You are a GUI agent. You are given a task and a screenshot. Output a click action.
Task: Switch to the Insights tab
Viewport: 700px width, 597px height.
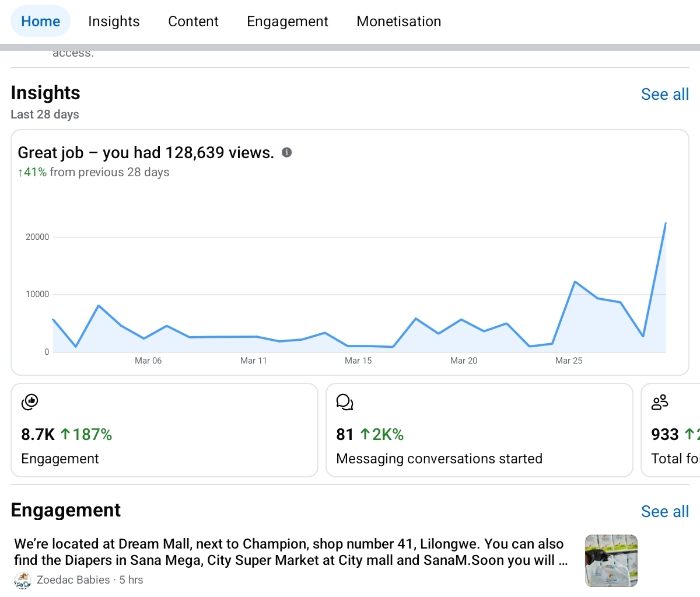114,22
